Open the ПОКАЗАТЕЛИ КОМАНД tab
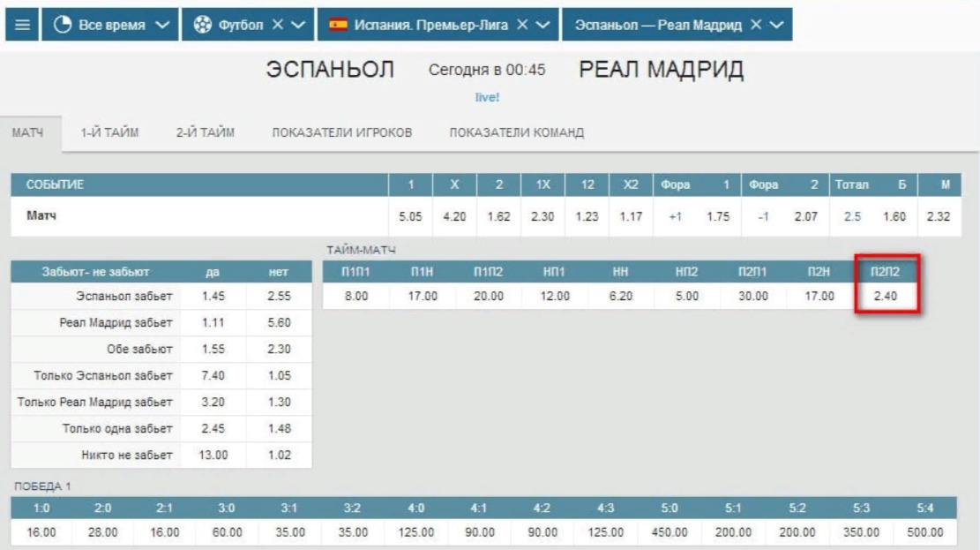 (x=516, y=132)
